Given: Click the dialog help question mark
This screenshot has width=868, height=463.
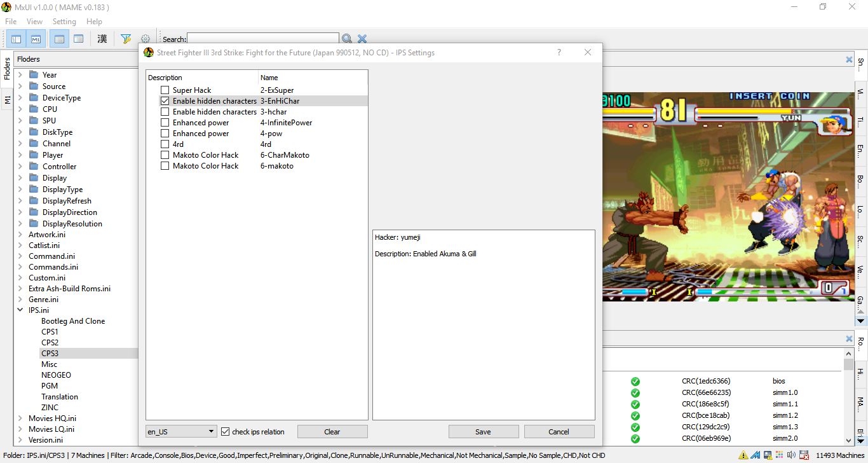Looking at the screenshot, I should coord(559,53).
